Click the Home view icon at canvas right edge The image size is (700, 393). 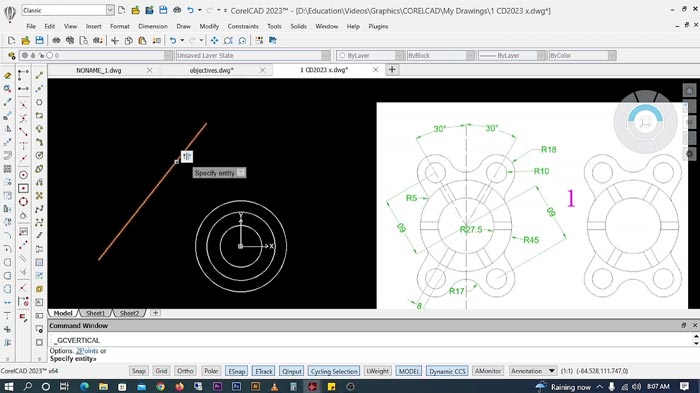[689, 90]
